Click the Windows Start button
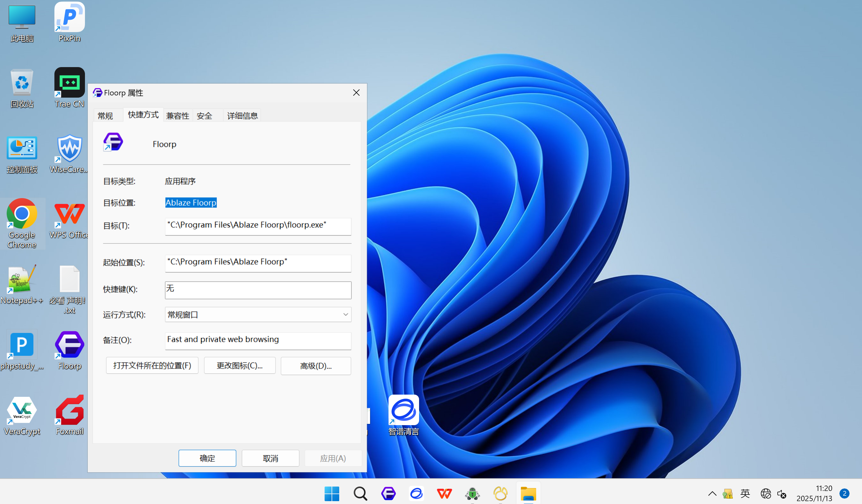862x504 pixels. pos(332,494)
